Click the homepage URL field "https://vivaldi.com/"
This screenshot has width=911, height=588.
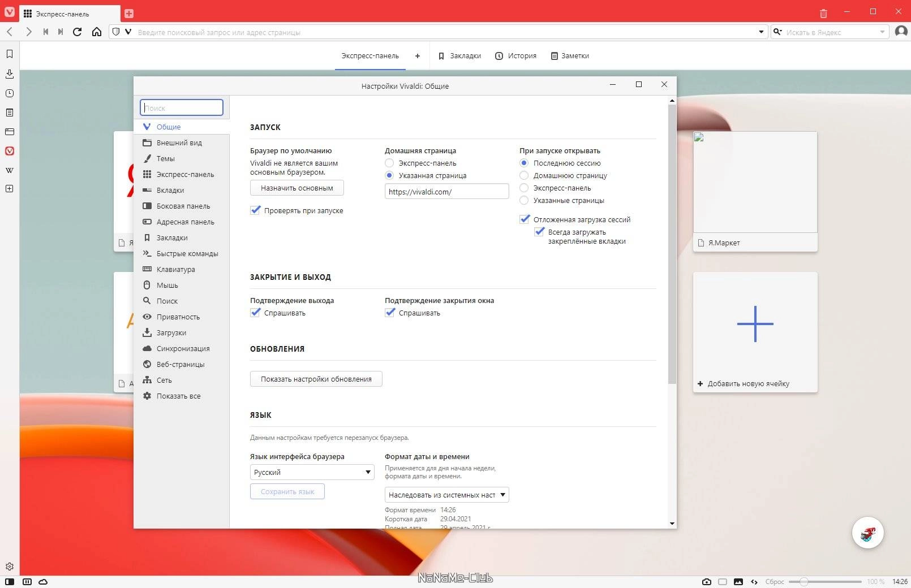coord(446,191)
